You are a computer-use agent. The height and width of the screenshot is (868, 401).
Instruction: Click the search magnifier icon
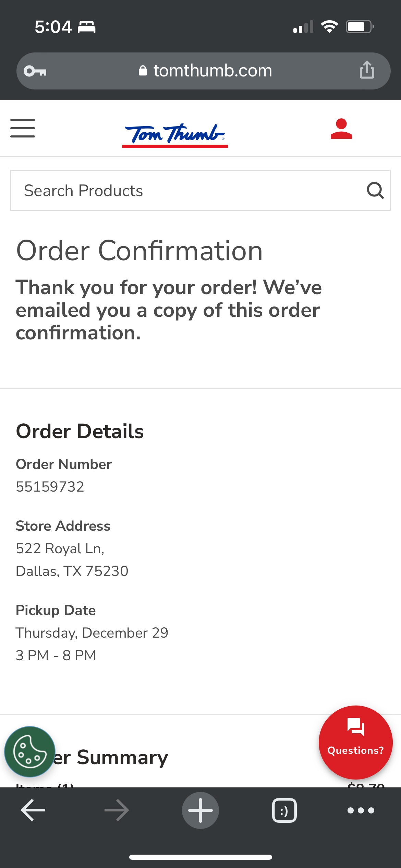pyautogui.click(x=375, y=191)
